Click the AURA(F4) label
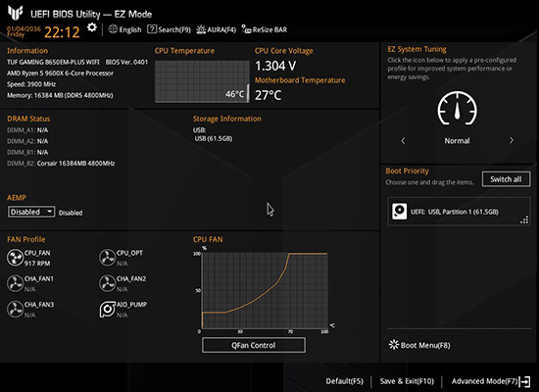The width and height of the screenshot is (539, 392). point(221,29)
